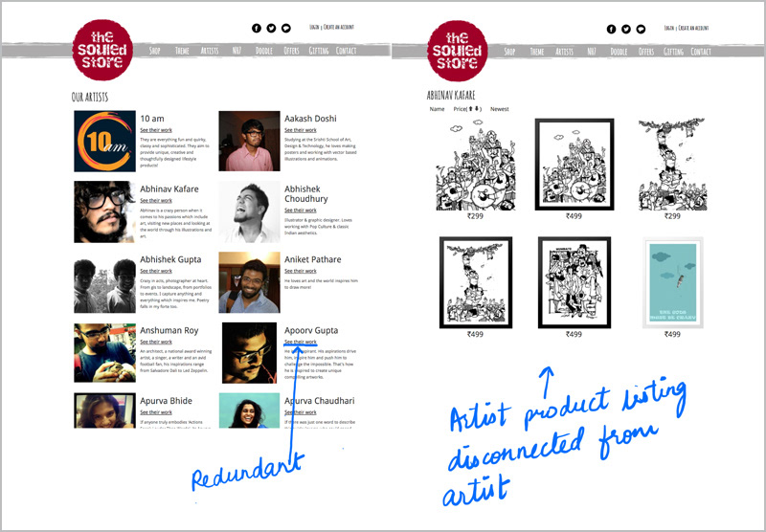This screenshot has height=532, width=766.
Task: Click Twitter icon on Our Artists page
Action: point(271,29)
